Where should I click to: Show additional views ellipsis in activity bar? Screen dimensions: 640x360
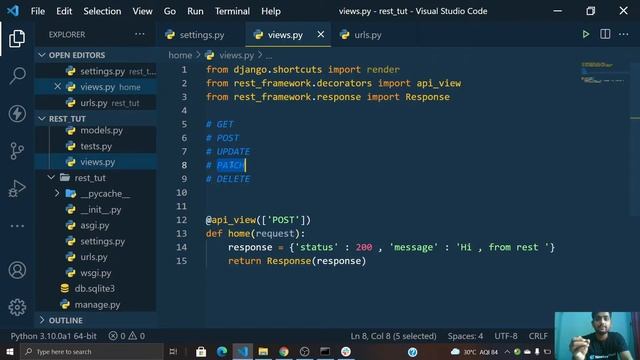[x=17, y=226]
